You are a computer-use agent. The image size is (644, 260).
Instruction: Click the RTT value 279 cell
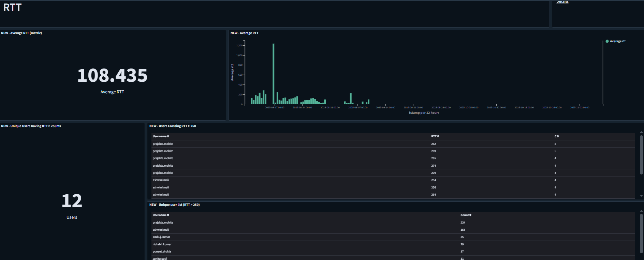(434, 173)
